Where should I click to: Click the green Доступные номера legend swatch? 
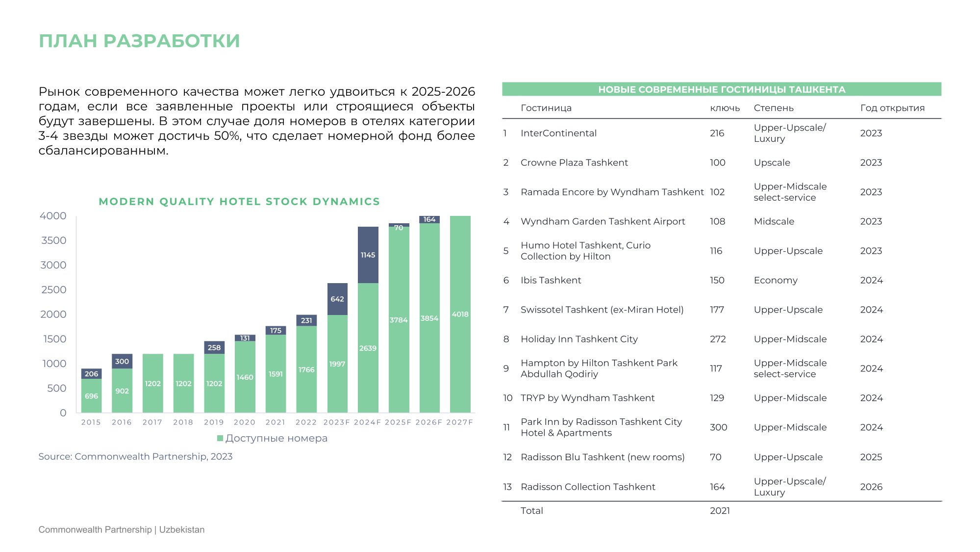pyautogui.click(x=220, y=438)
